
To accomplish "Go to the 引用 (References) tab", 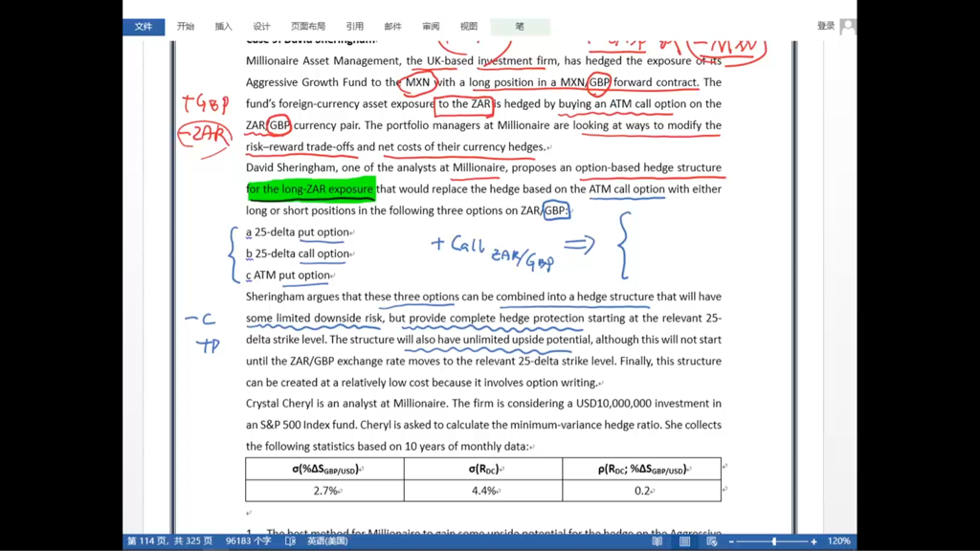I will click(x=355, y=27).
